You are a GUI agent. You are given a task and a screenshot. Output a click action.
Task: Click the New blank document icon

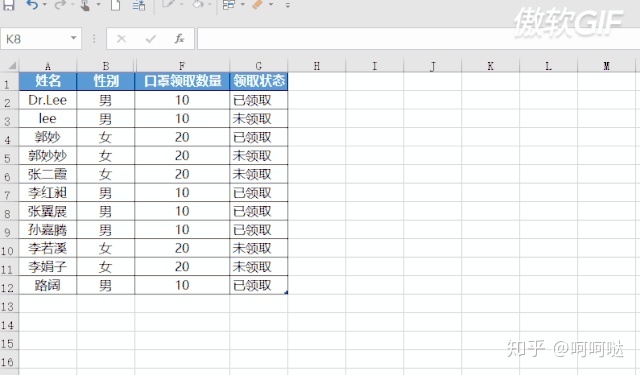(116, 5)
